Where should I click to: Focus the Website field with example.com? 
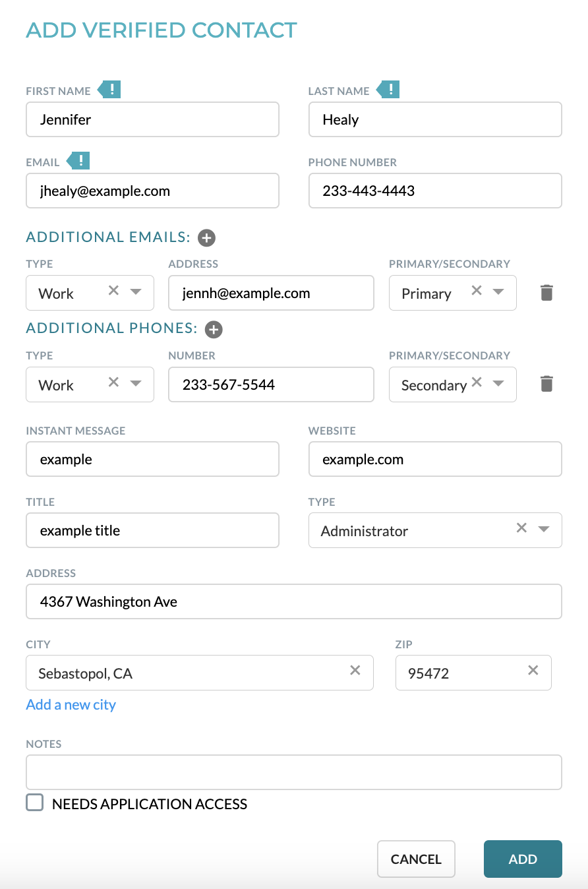(x=435, y=459)
